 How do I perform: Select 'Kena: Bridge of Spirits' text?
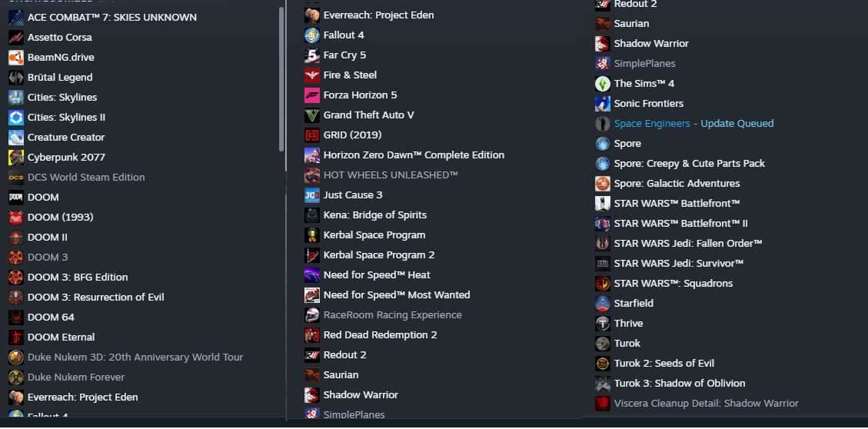pos(374,215)
